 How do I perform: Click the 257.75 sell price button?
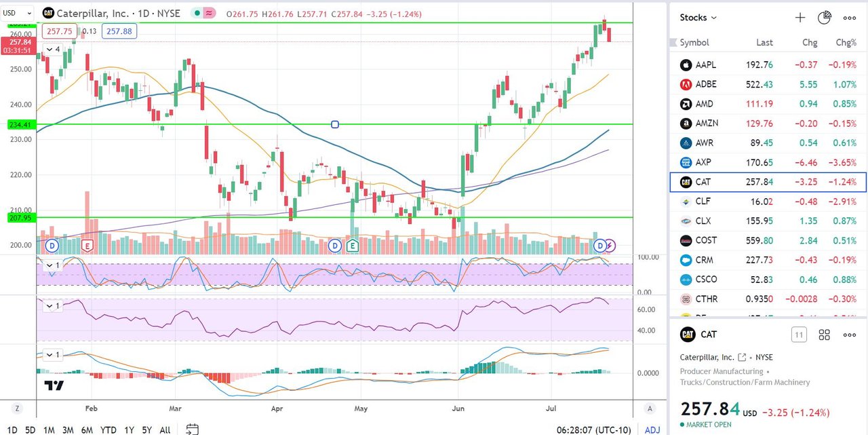coord(60,31)
